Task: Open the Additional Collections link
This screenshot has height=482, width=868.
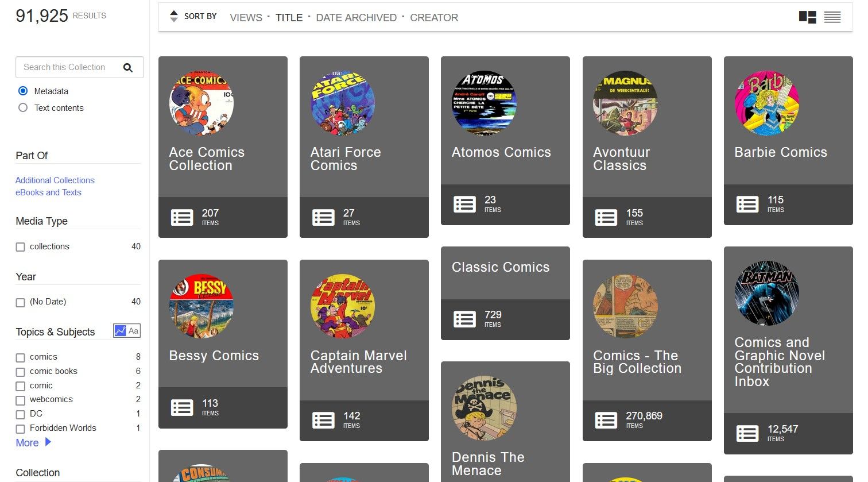Action: [55, 180]
